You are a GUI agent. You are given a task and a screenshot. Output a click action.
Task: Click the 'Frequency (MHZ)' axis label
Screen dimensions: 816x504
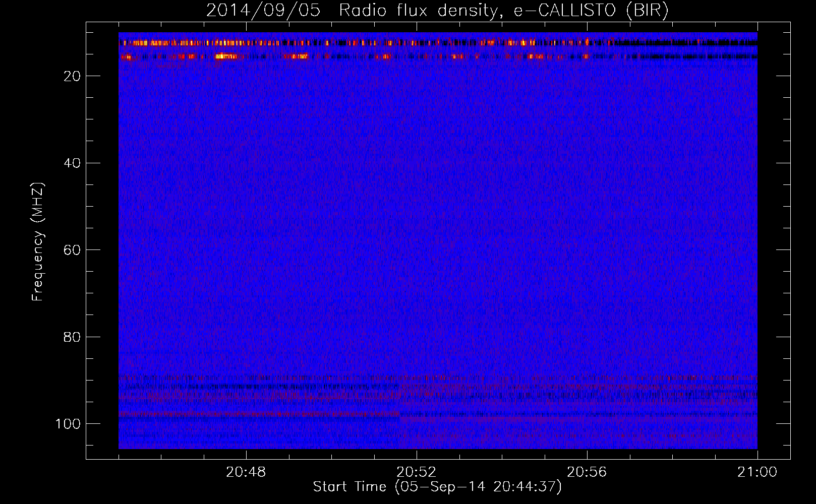click(x=38, y=241)
